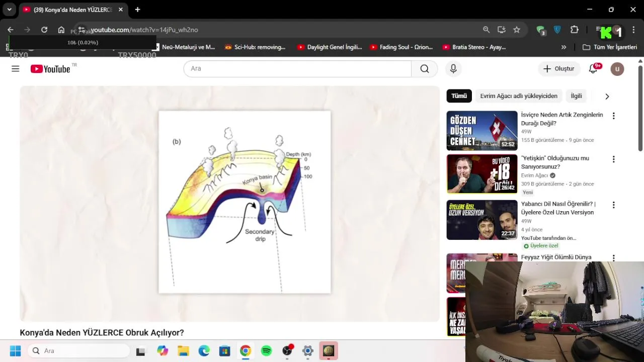Open options for the "Yabancı Dil Nasıl Öğrenilir" video
644x362 pixels.
[x=613, y=205]
